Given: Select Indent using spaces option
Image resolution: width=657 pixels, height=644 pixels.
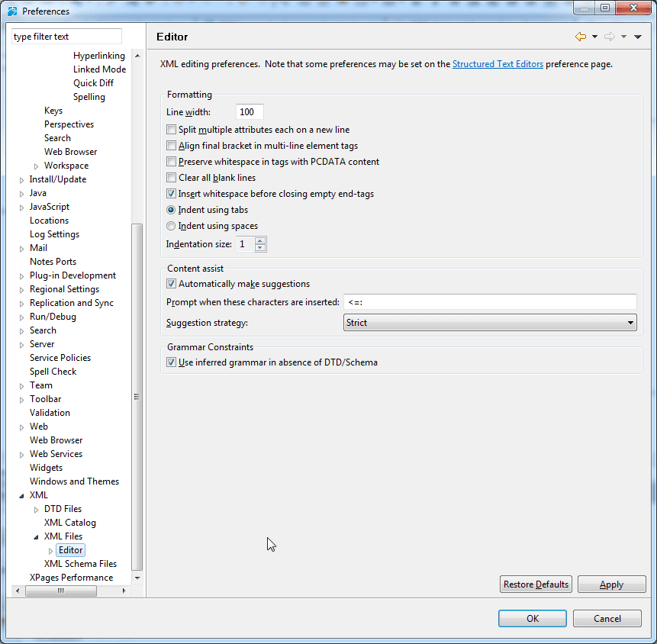Looking at the screenshot, I should click(171, 226).
